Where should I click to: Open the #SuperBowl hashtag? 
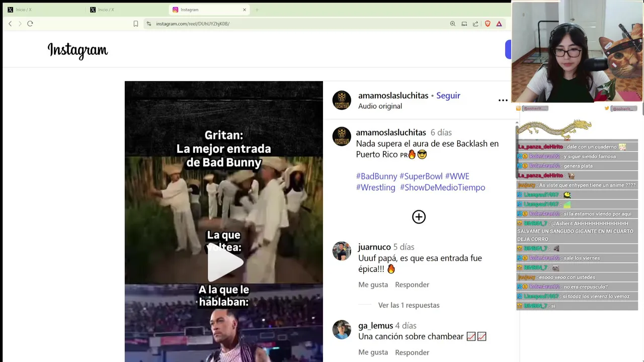click(421, 176)
